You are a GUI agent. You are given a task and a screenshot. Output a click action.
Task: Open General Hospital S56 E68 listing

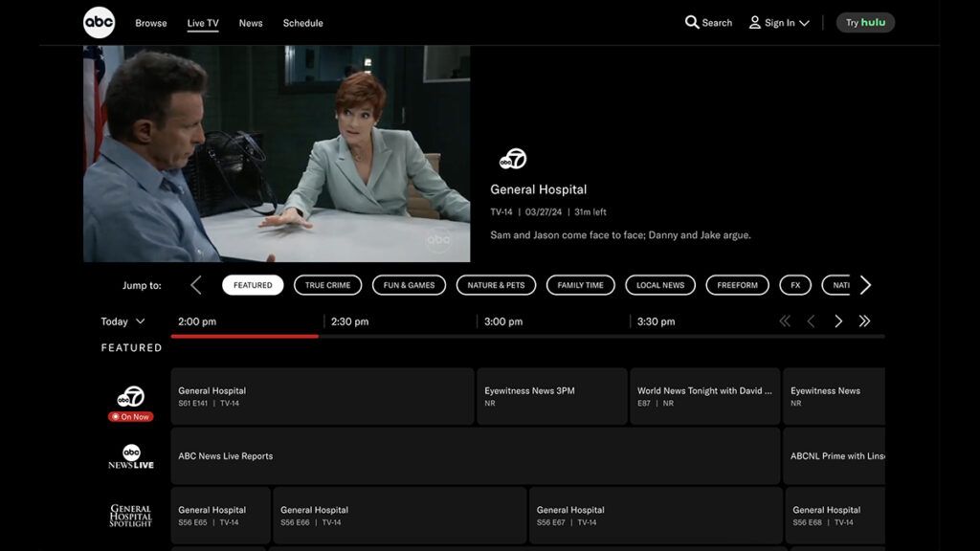click(835, 516)
